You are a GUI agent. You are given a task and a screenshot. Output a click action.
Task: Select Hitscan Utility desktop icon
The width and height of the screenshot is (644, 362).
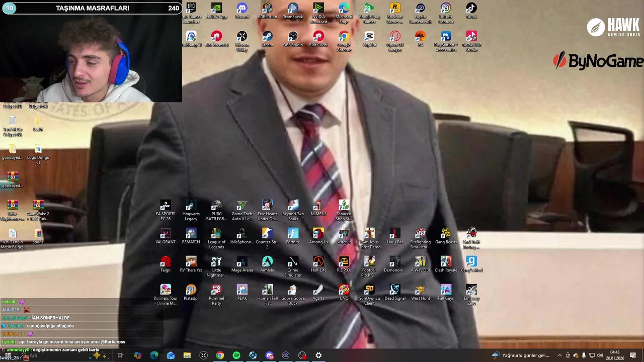242,41
